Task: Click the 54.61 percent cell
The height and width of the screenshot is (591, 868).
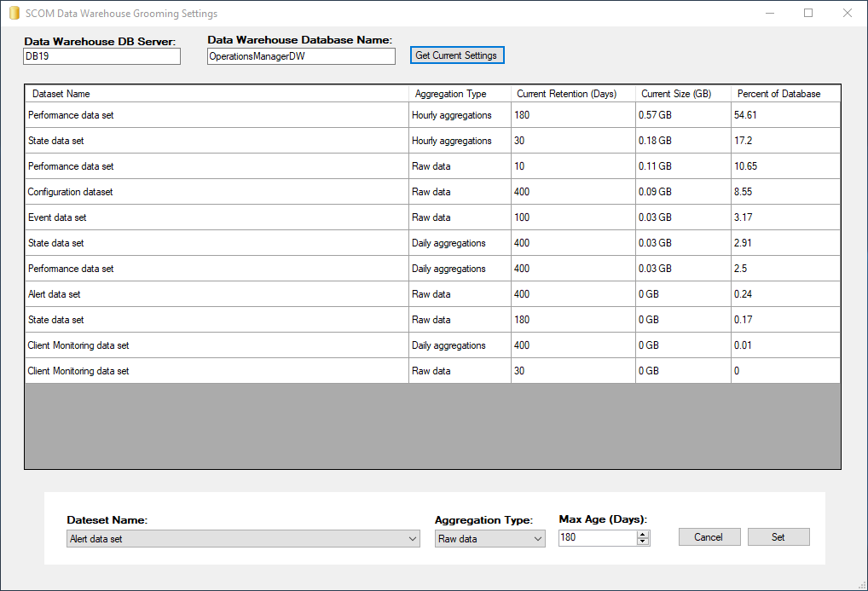Action: coord(785,115)
